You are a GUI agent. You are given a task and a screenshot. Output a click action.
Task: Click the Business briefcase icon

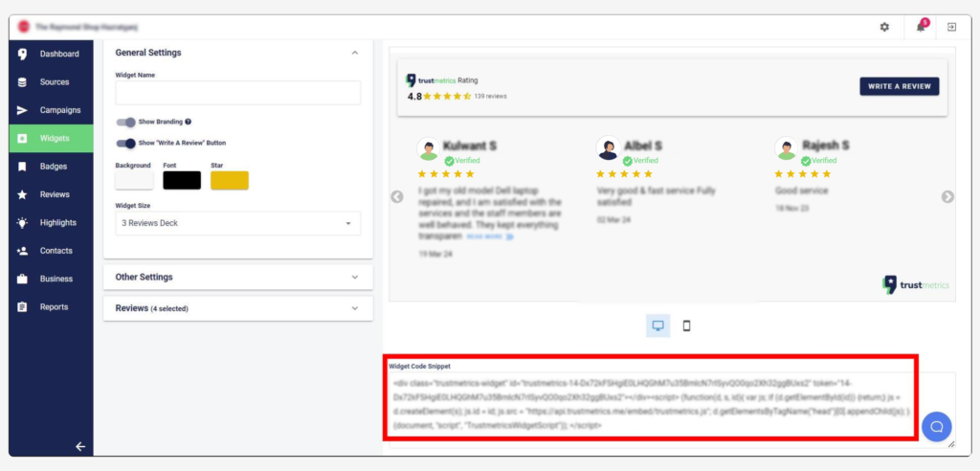click(x=23, y=279)
